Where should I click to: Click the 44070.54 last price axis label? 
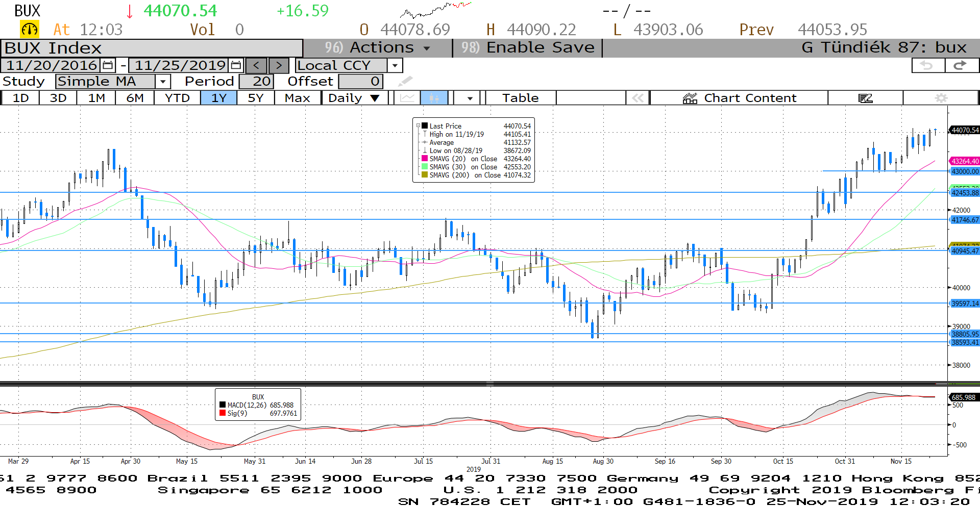pos(965,130)
